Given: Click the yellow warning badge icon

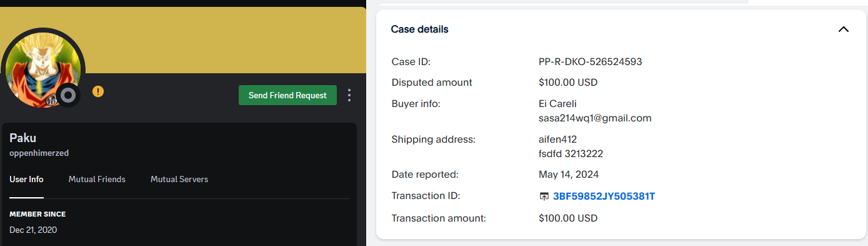Looking at the screenshot, I should click(98, 91).
